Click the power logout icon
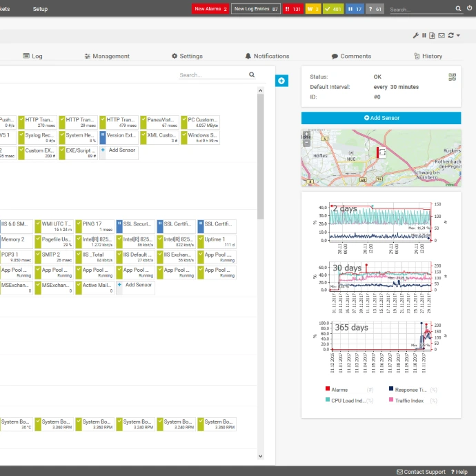 (x=469, y=8)
